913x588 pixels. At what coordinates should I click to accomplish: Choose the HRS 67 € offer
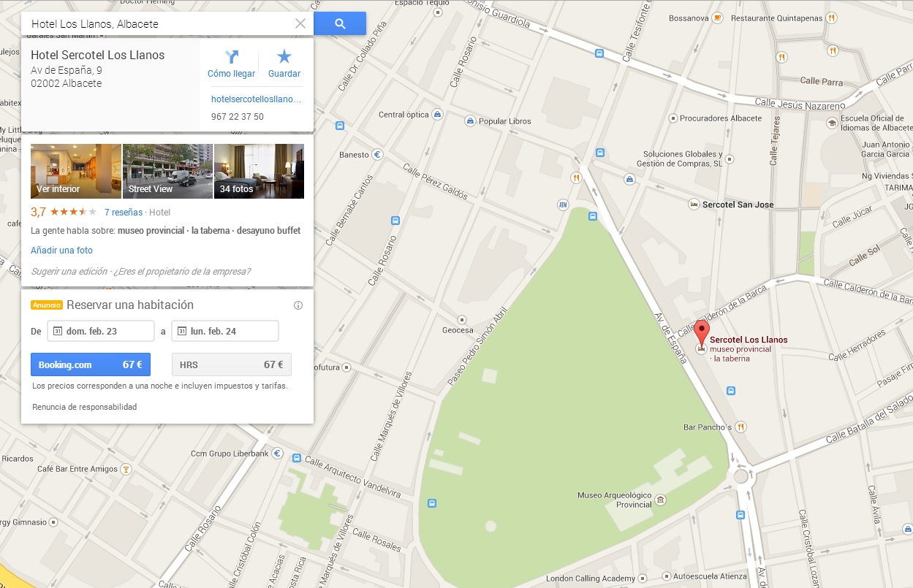pos(232,364)
